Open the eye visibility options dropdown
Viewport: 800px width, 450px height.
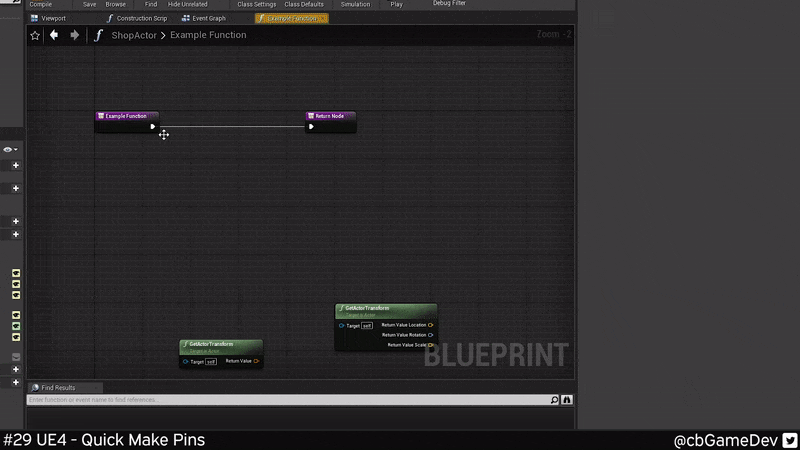pos(11,149)
